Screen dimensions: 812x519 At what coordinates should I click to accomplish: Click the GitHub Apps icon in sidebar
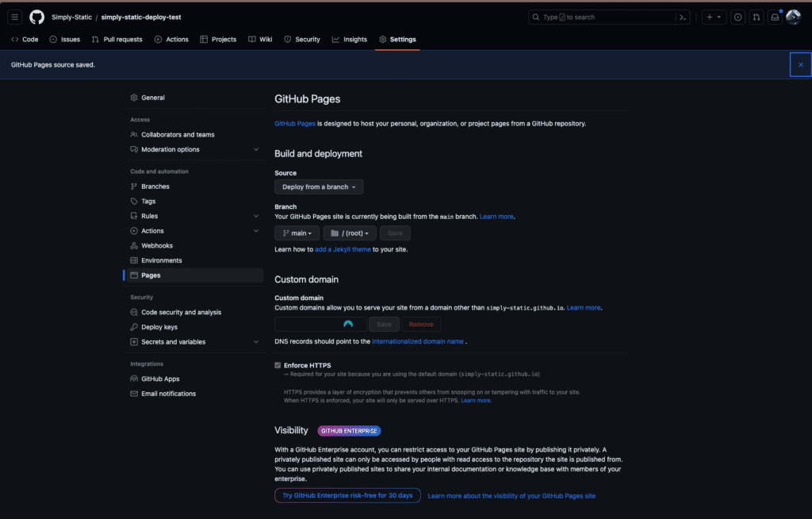(134, 379)
